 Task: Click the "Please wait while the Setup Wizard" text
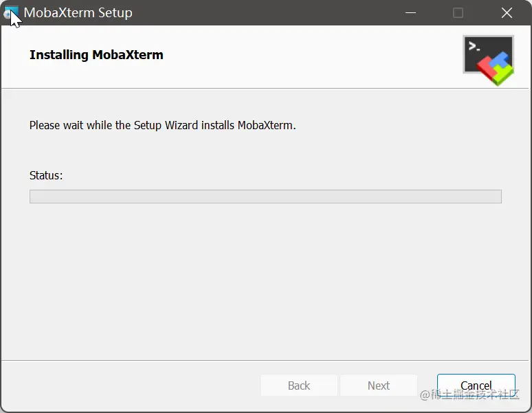point(113,125)
